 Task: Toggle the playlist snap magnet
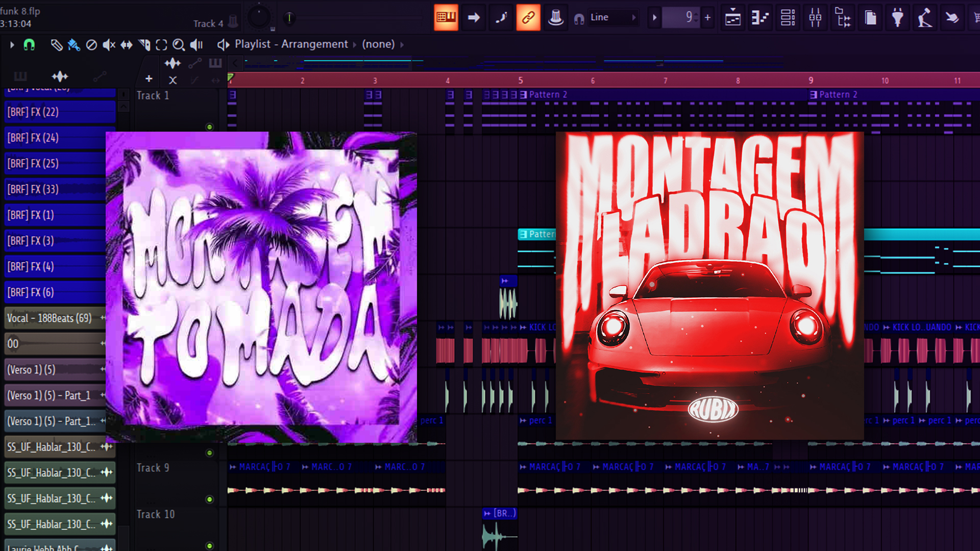pyautogui.click(x=29, y=45)
